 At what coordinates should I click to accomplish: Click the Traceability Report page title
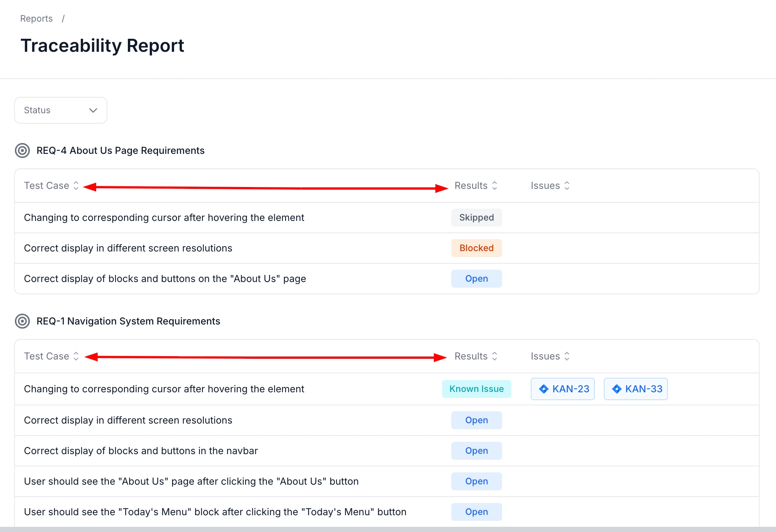[102, 46]
